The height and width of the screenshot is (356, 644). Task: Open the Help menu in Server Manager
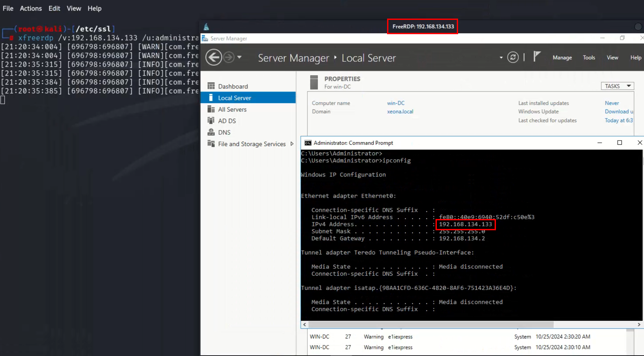[x=636, y=57]
